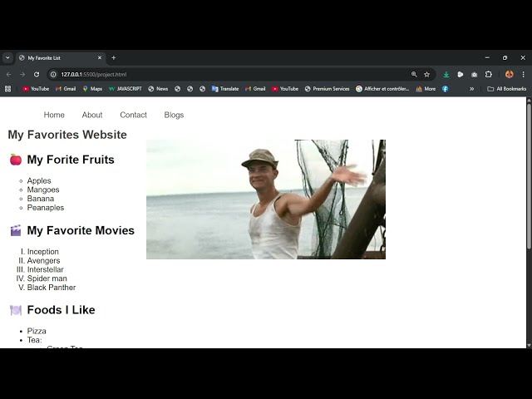Click the Banana list item
532x399 pixels.
click(41, 199)
